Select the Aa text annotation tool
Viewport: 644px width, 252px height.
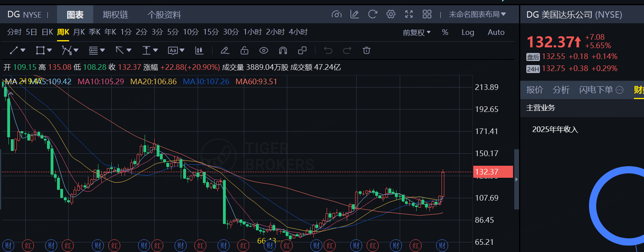tap(173, 51)
